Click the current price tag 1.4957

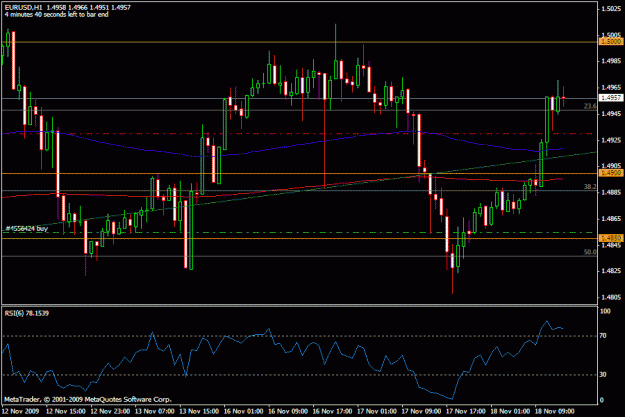pos(611,98)
